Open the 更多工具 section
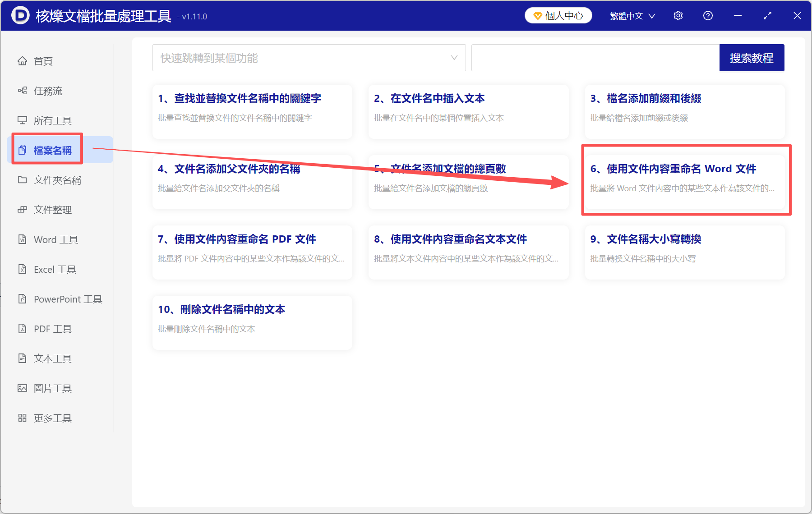This screenshot has width=812, height=514. (x=52, y=418)
